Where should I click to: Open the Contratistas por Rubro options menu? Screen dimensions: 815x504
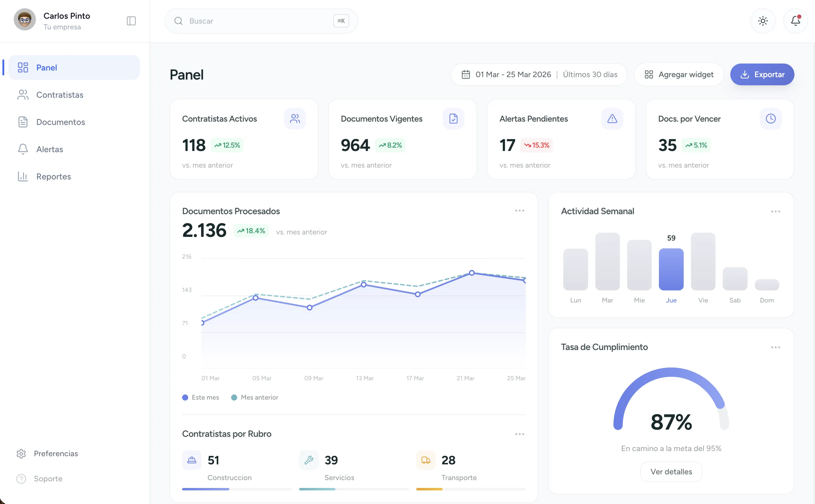pos(519,434)
